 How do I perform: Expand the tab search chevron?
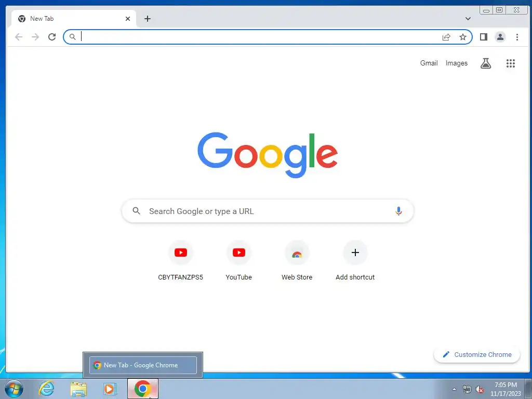[468, 19]
